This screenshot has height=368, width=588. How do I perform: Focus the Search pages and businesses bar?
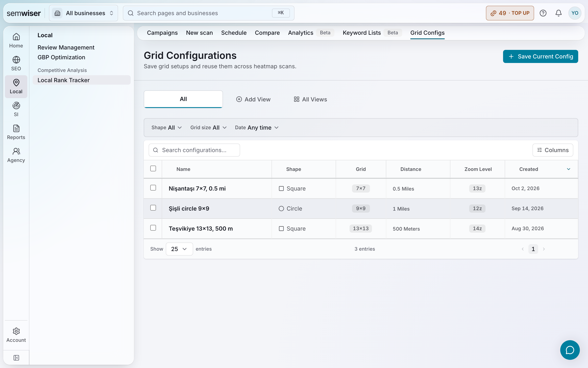click(x=208, y=13)
